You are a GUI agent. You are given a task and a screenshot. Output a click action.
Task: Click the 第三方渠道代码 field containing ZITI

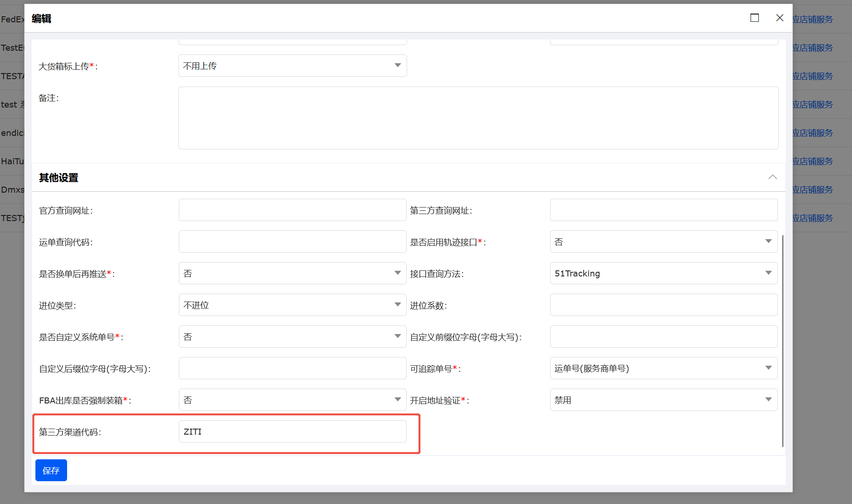(x=293, y=431)
